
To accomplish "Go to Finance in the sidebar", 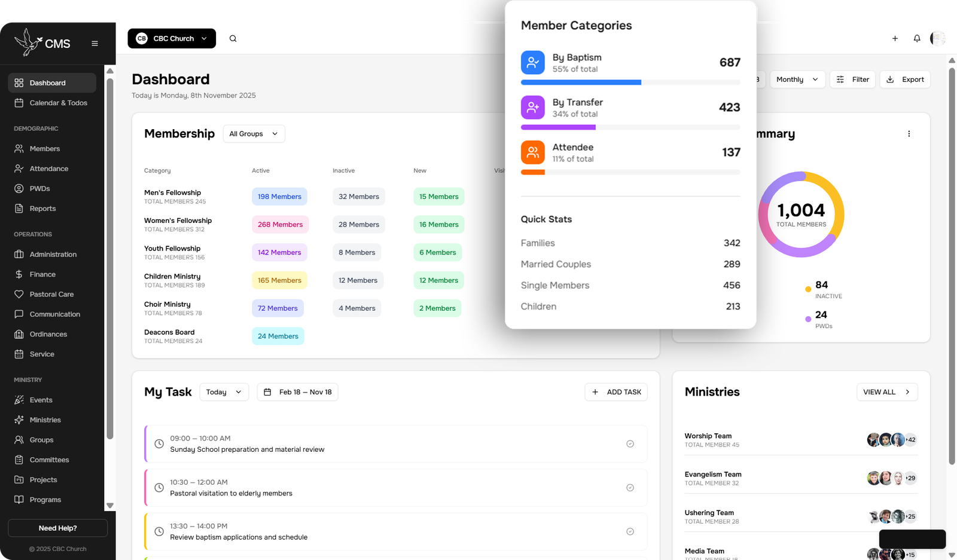I will click(x=52, y=274).
